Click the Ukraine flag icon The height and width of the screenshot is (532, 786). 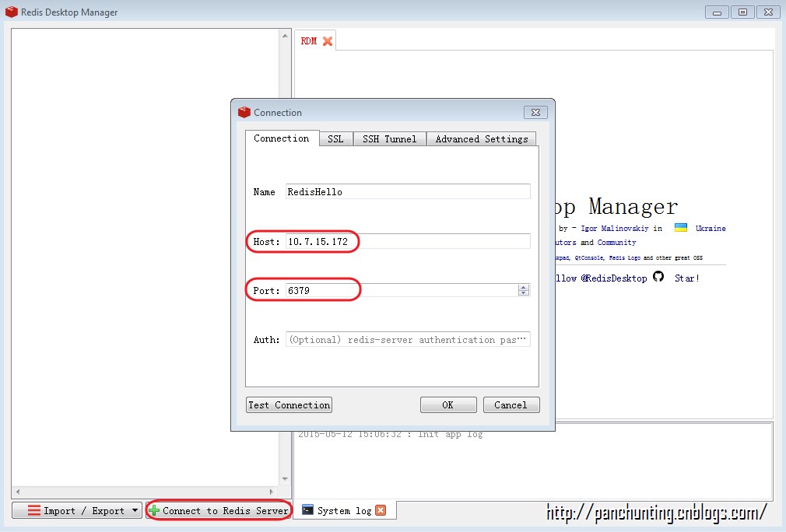[681, 227]
